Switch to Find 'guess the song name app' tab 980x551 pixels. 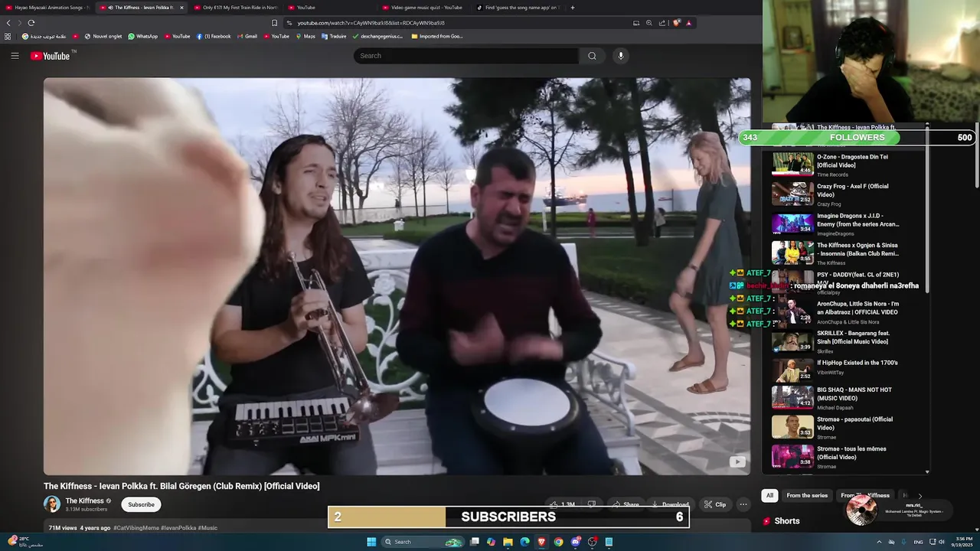click(x=518, y=8)
